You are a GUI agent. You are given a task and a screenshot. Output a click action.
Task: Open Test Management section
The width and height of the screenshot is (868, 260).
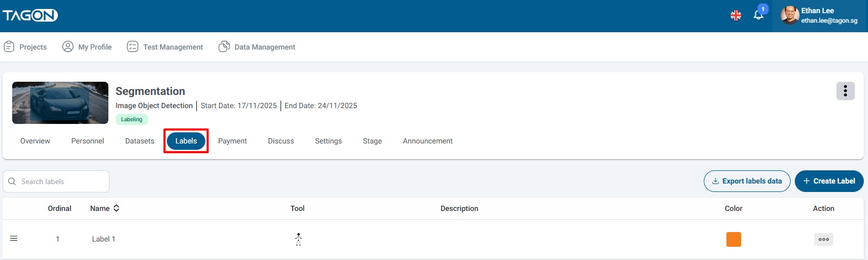pos(165,47)
